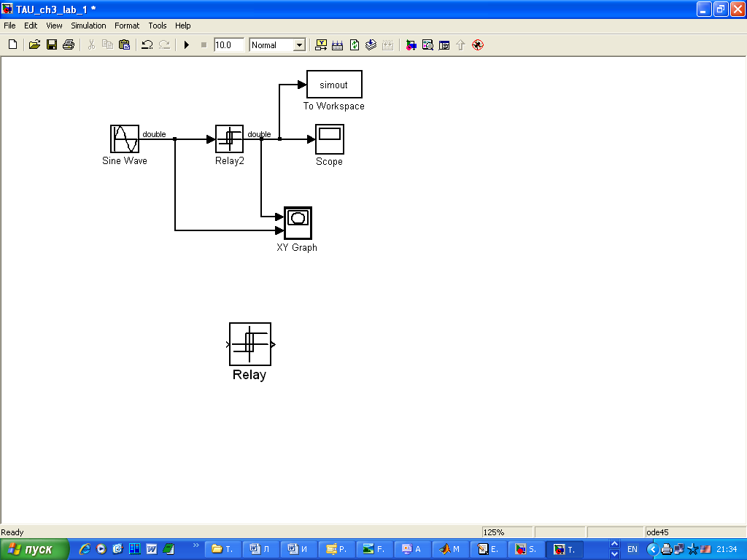This screenshot has width=747, height=560.
Task: Switch to the MATLAB taskbar button 'M'
Action: [451, 549]
